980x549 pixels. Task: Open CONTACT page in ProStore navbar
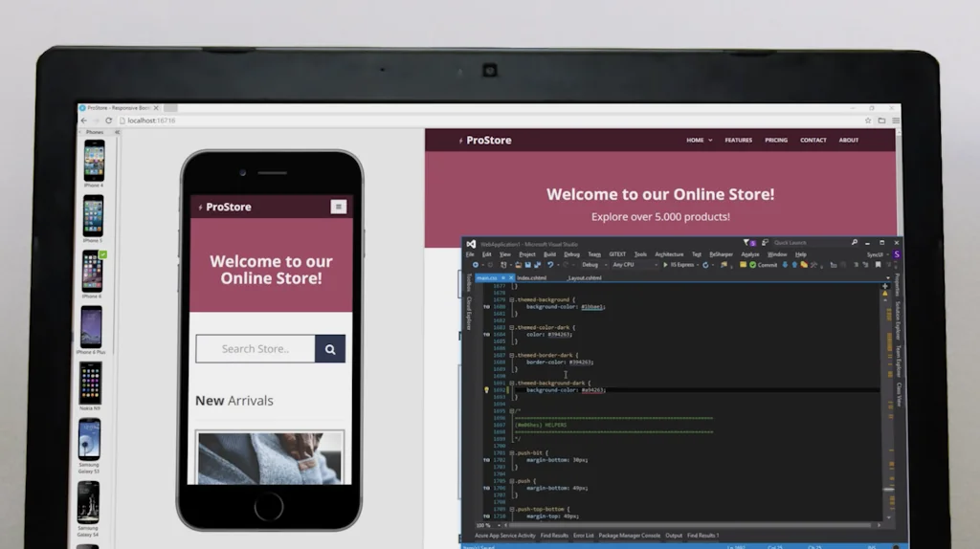[x=813, y=140]
